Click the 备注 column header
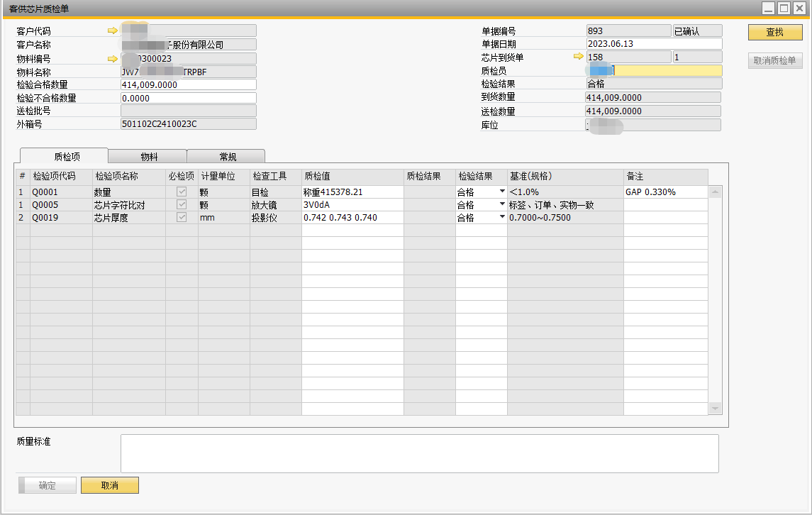The image size is (812, 515). [665, 176]
